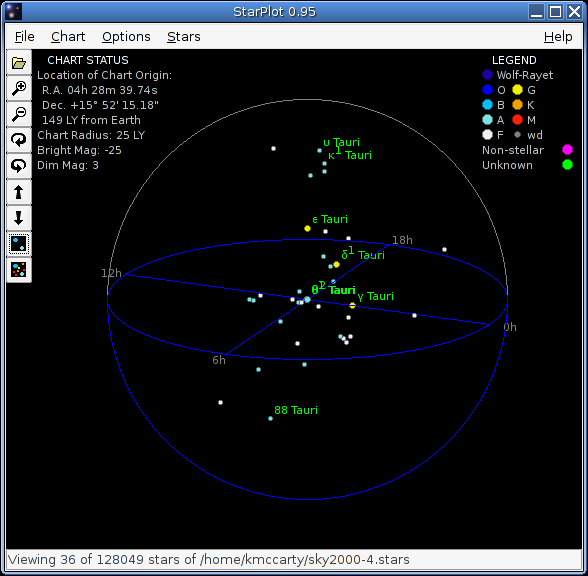Screen dimensions: 588x576
Task: Tilt chart with the down arrow icon
Action: pos(19,218)
